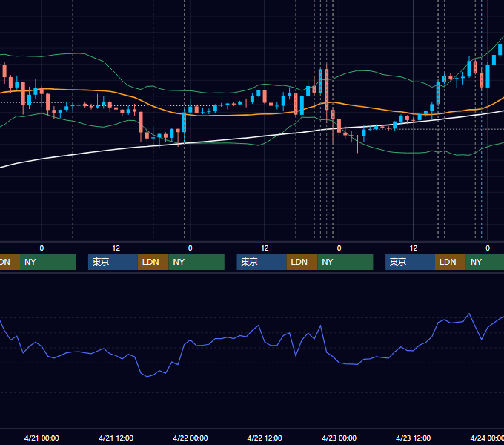The width and height of the screenshot is (504, 445).
Task: Click the 12 hour tick above 4/23 12:00
Action: [x=414, y=248]
